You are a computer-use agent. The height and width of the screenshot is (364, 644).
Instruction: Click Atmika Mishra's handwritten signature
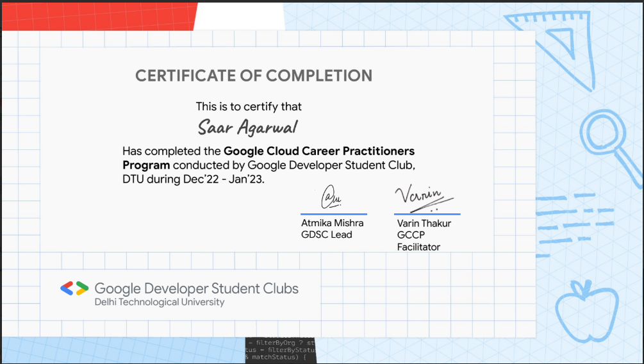pos(331,196)
